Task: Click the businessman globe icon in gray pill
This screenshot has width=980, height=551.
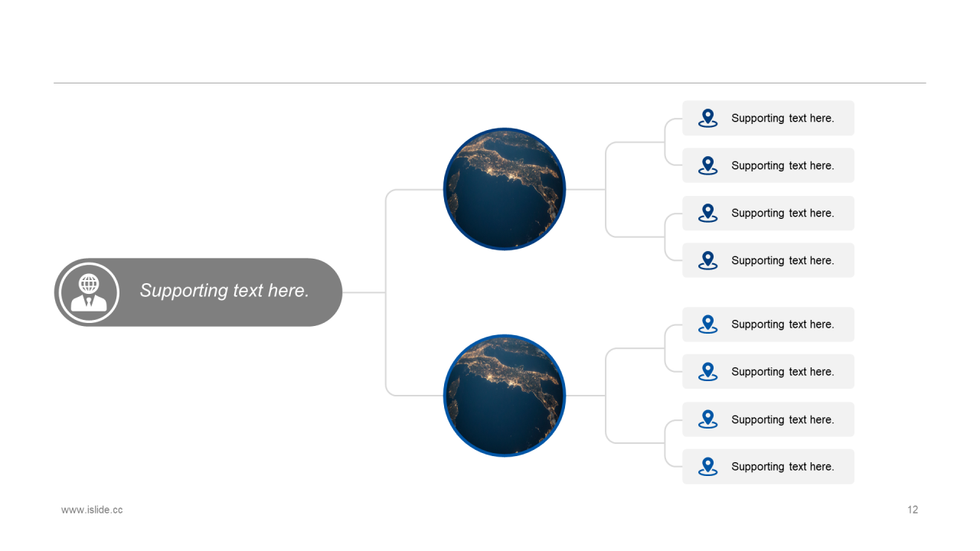Action: click(x=89, y=292)
